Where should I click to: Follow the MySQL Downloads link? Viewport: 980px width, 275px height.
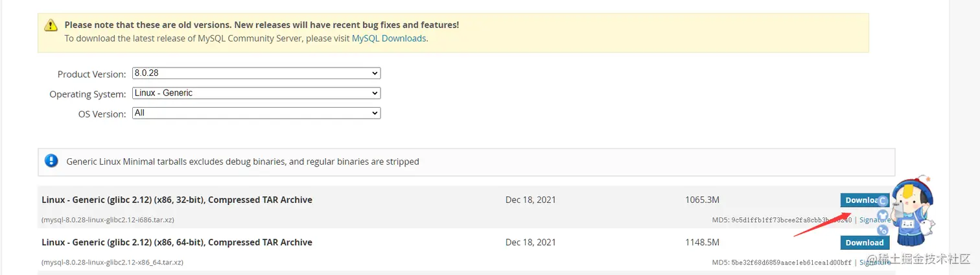click(x=389, y=38)
